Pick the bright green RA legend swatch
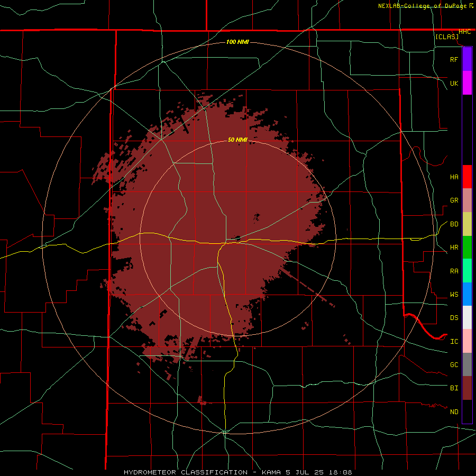The height and width of the screenshot is (476, 476). coord(467,271)
